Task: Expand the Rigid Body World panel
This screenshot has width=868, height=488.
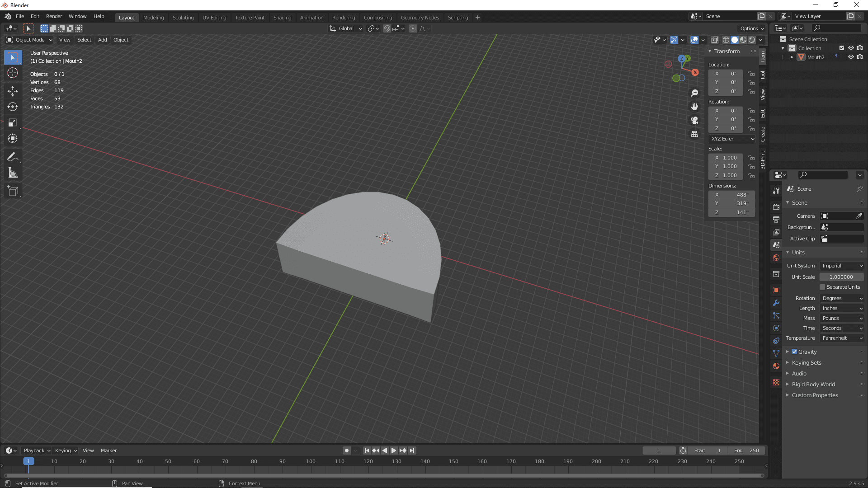Action: pyautogui.click(x=813, y=384)
